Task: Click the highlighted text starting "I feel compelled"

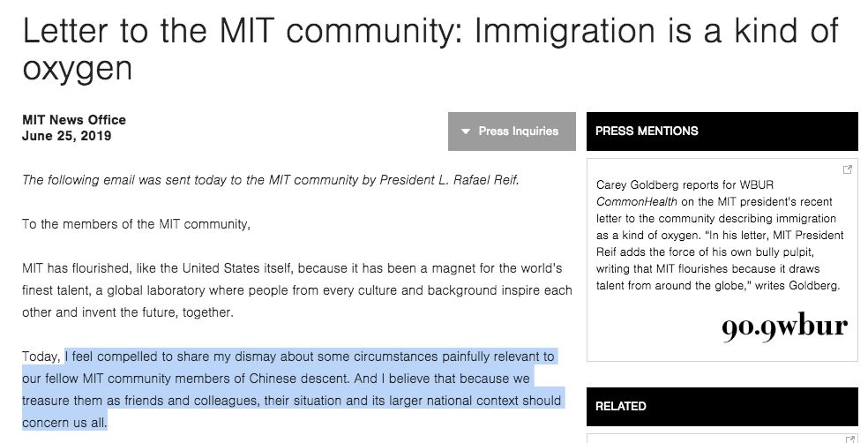Action: click(x=309, y=357)
